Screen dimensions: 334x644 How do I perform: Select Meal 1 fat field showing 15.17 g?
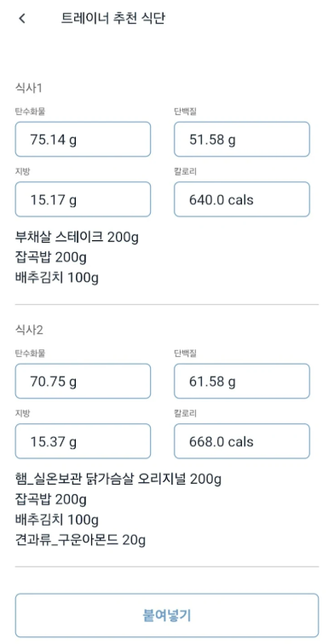83,199
